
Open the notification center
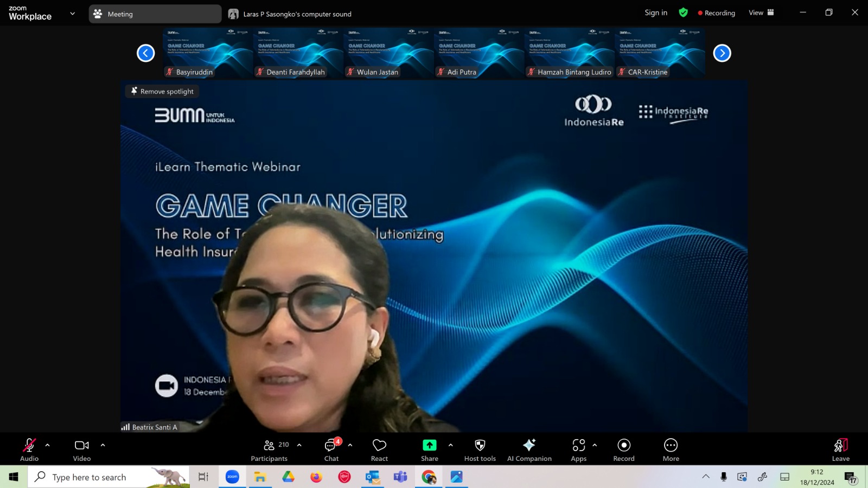coord(850,477)
